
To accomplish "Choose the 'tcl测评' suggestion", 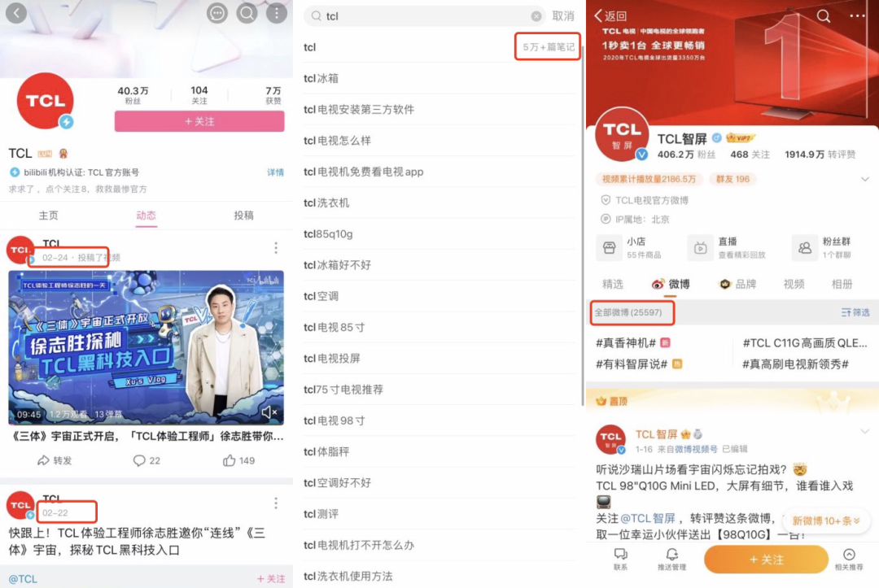I will [441, 513].
